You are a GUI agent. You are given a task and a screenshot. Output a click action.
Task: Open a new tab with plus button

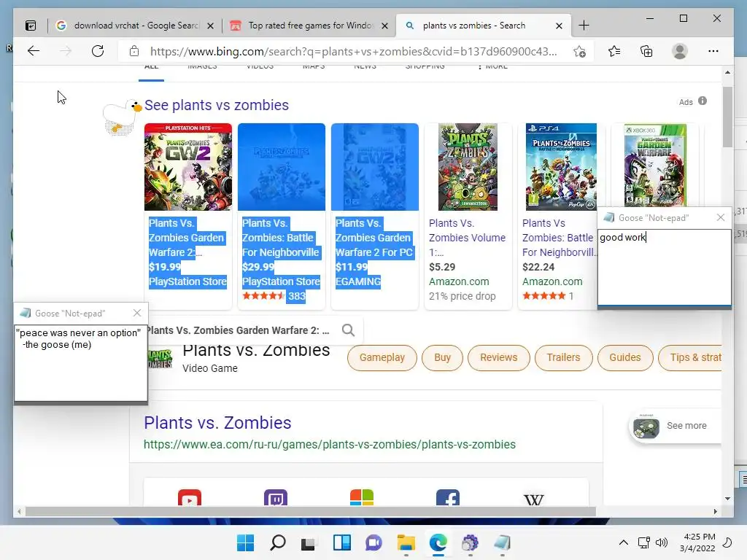tap(584, 26)
